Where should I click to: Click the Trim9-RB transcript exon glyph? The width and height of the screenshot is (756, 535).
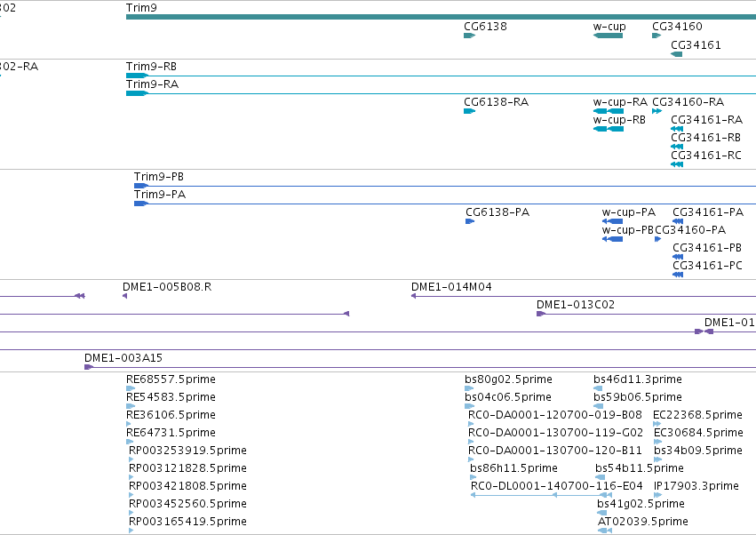coord(137,76)
